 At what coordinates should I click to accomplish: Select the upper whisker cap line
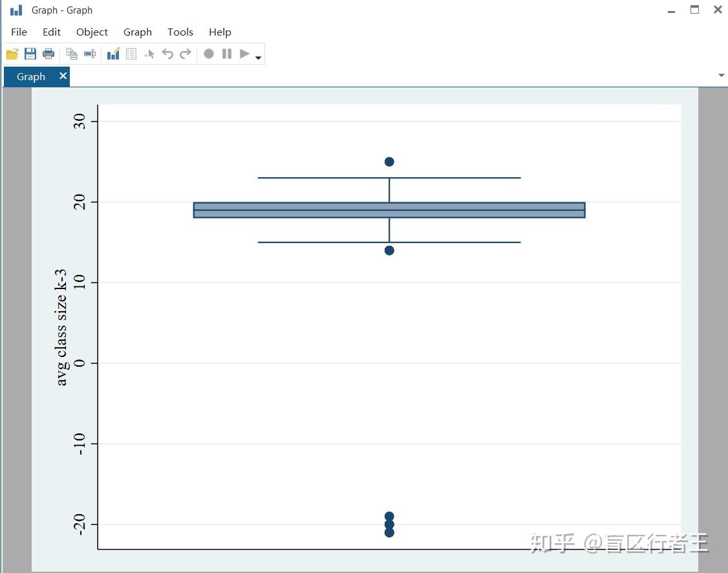coord(389,178)
